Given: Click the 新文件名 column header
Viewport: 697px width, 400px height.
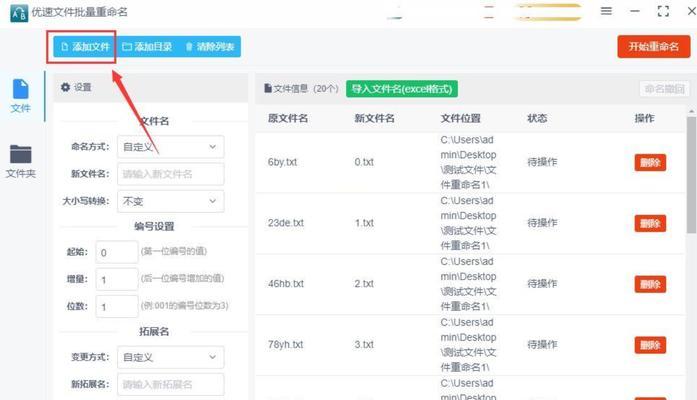Looking at the screenshot, I should [374, 119].
